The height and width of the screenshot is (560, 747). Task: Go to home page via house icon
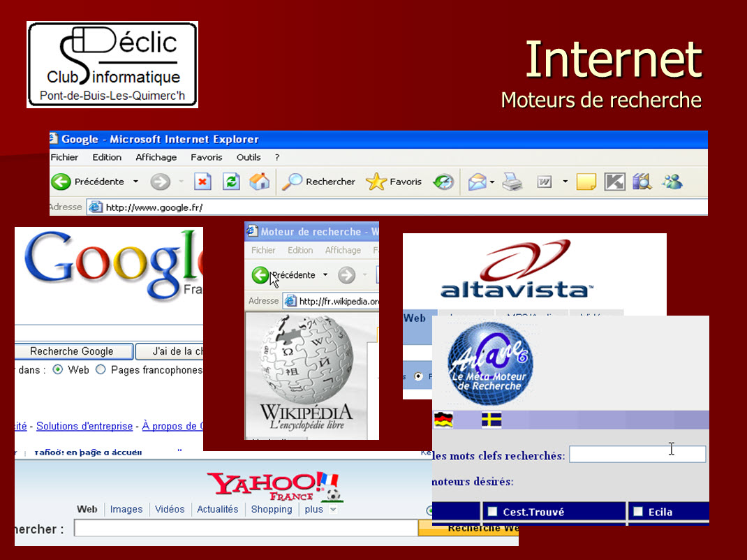(259, 182)
